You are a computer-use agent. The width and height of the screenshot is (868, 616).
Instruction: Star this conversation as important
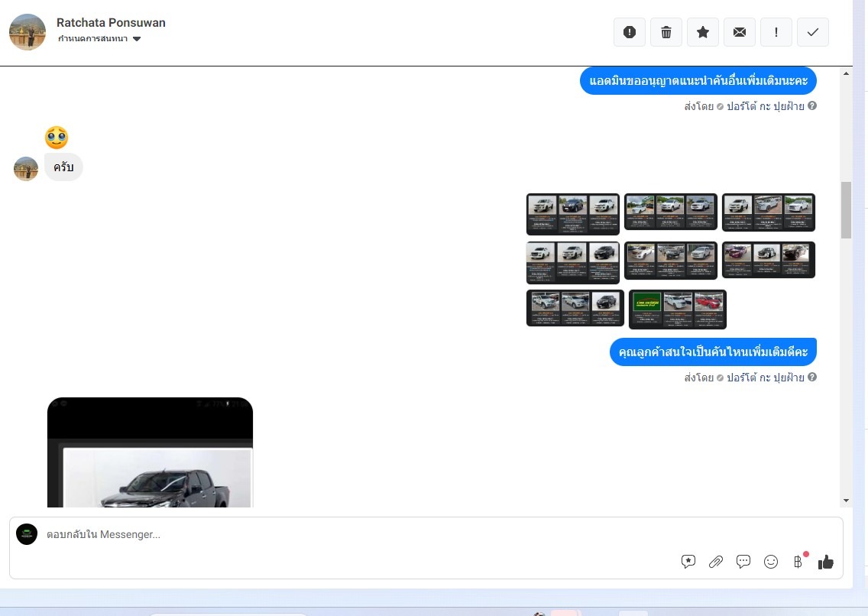703,32
